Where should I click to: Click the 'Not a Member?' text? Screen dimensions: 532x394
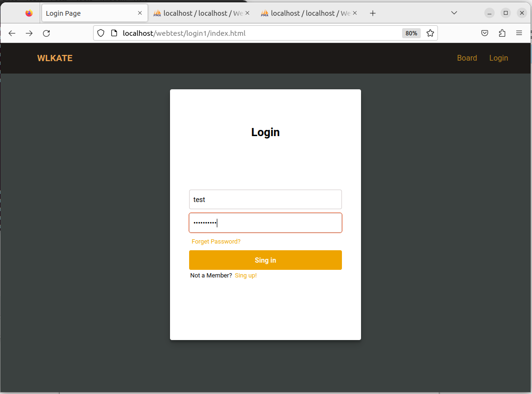[x=211, y=276]
